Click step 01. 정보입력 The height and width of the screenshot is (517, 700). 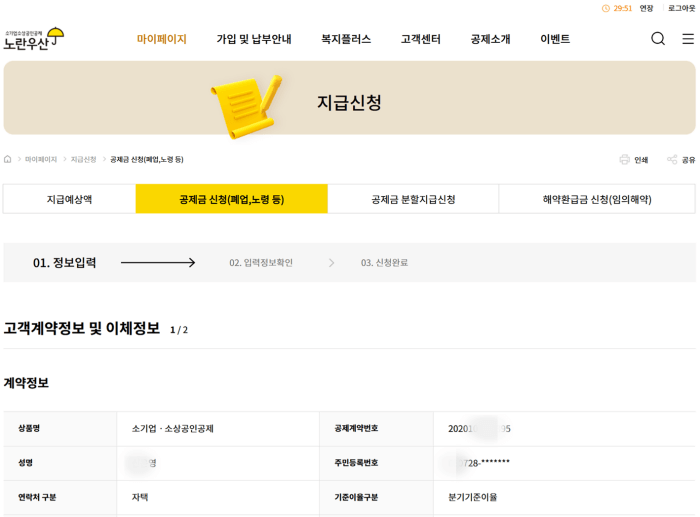tap(65, 263)
